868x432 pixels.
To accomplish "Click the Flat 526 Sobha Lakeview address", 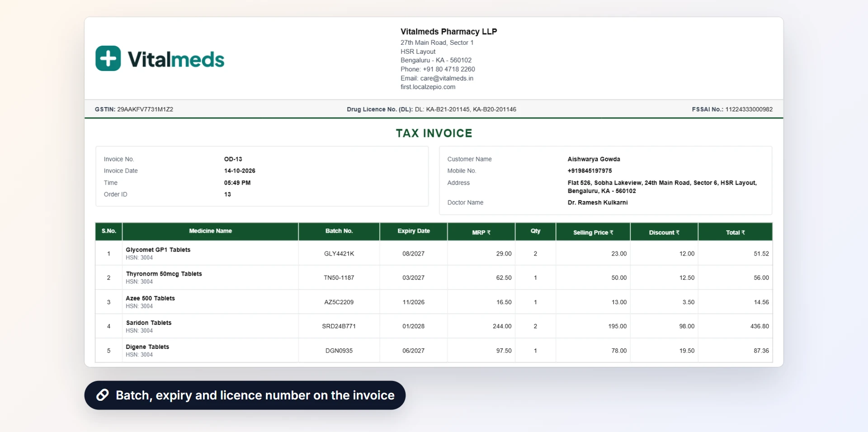I will click(662, 187).
